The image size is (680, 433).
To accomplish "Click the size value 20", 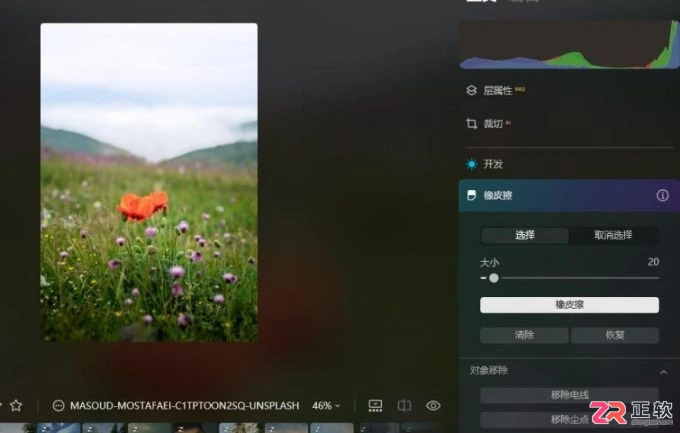I will coord(653,262).
